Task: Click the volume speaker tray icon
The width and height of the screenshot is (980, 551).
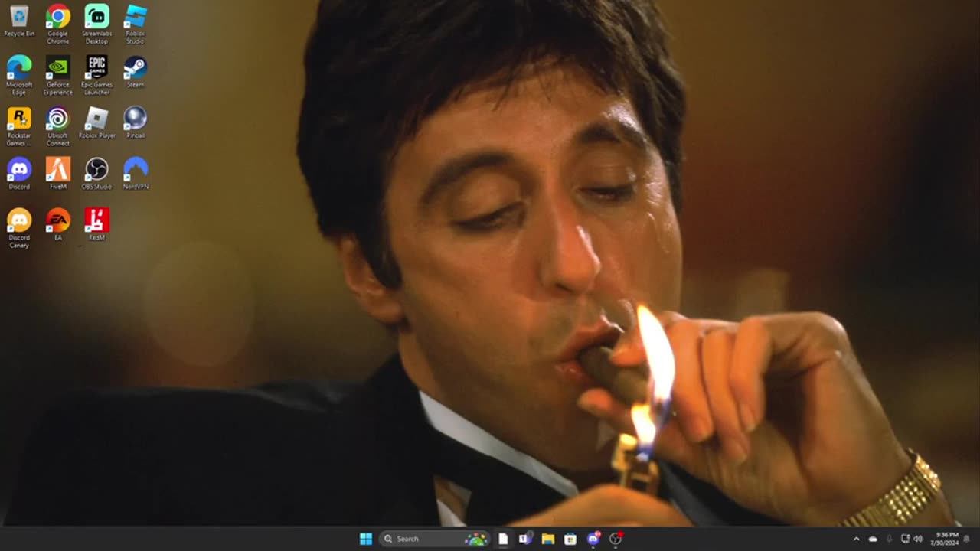Action: (x=918, y=539)
